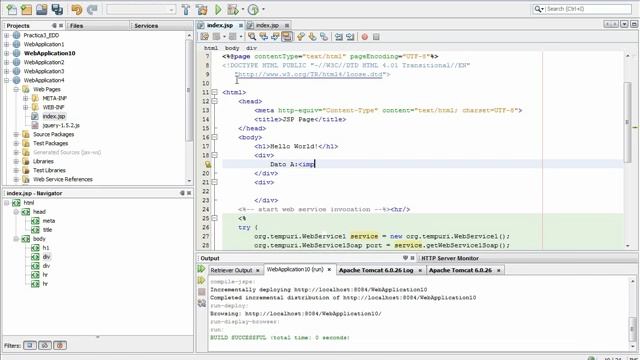Re-run with different parameters yellow icon
This screenshot has width=640, height=360.
pyautogui.click(x=201, y=280)
